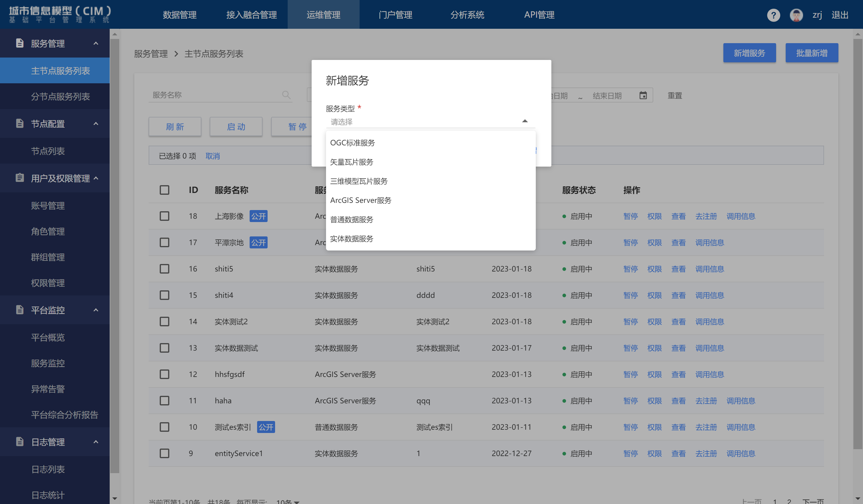The image size is (863, 504).
Task: Check the box for row 上海影像
Action: [165, 216]
